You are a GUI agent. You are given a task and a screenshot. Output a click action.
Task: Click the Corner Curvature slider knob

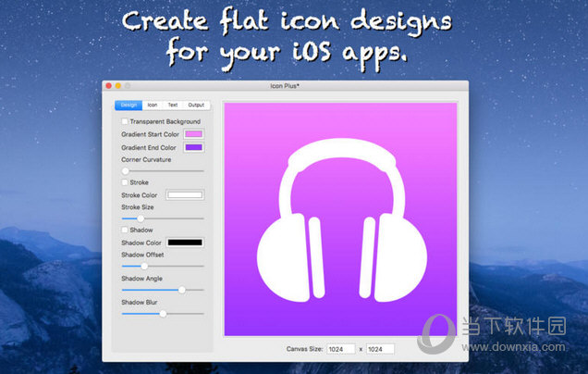coord(126,171)
